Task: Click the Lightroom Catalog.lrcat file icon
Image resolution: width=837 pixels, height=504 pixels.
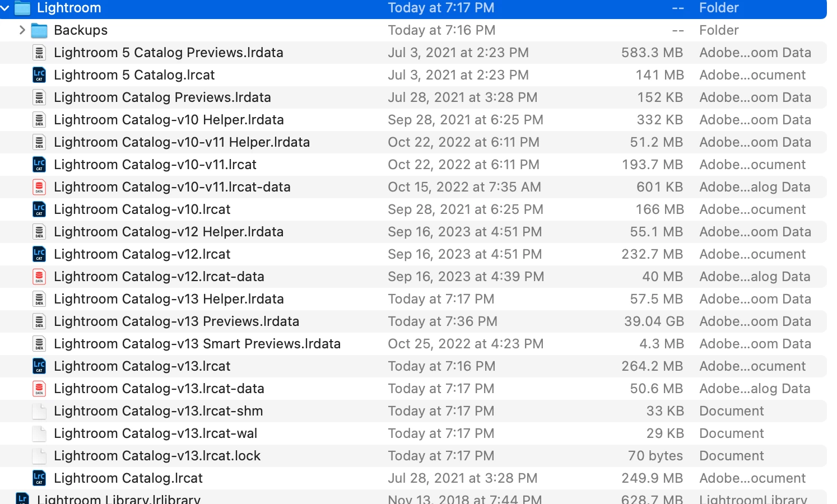Action: point(39,478)
